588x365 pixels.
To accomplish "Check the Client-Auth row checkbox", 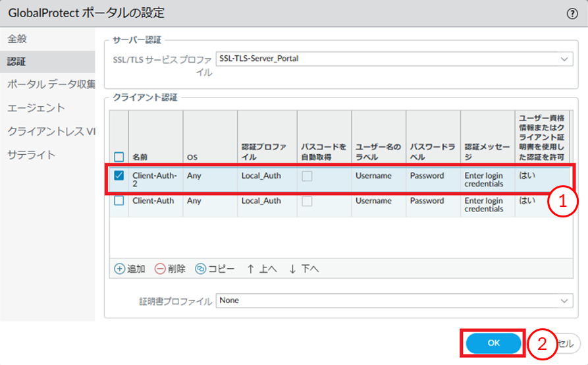I will (119, 201).
